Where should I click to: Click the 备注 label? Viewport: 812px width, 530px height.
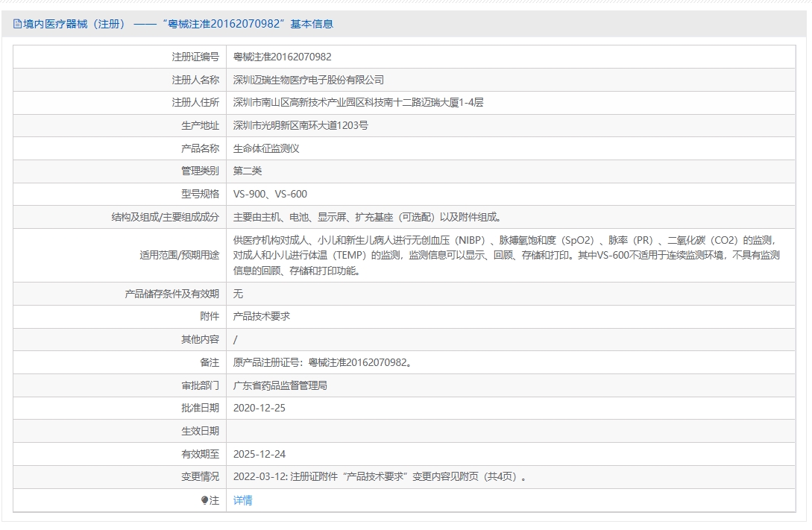point(210,362)
